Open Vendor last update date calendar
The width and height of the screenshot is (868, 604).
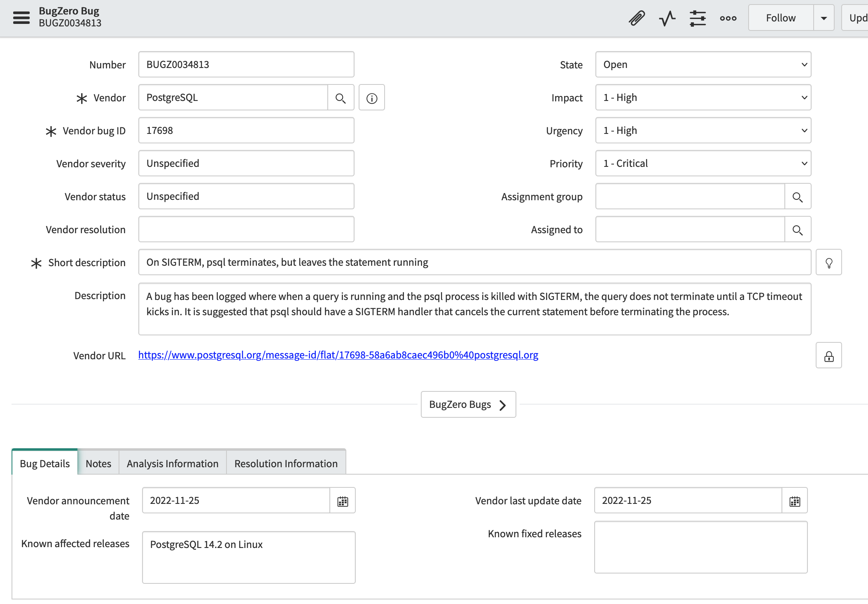(795, 501)
